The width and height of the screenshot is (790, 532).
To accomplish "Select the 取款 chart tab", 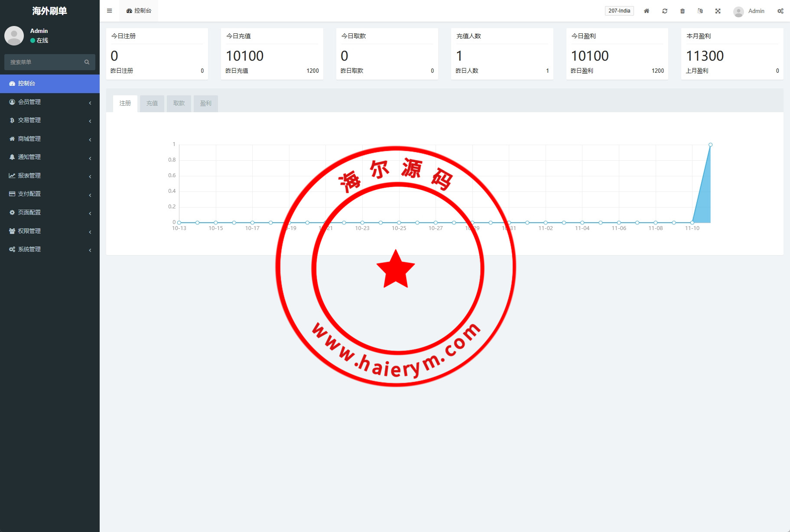I will (179, 103).
